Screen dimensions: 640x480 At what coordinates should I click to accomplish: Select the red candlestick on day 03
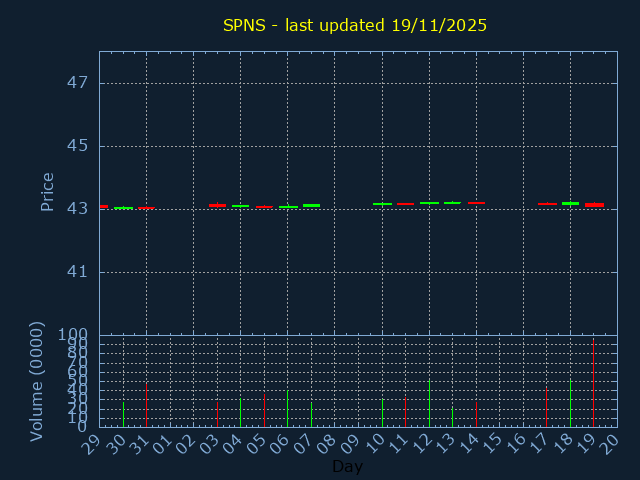tap(217, 205)
